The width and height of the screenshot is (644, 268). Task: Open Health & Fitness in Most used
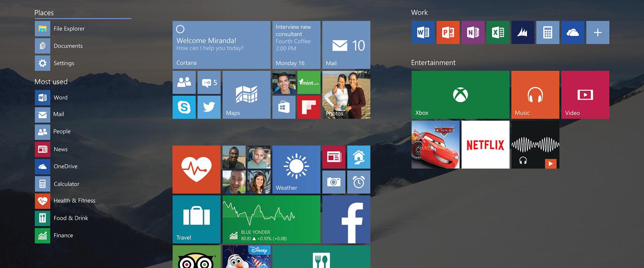tap(65, 201)
